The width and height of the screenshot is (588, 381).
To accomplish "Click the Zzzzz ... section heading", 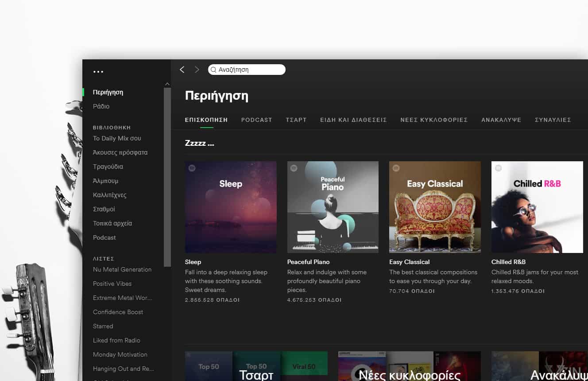I will coord(200,144).
